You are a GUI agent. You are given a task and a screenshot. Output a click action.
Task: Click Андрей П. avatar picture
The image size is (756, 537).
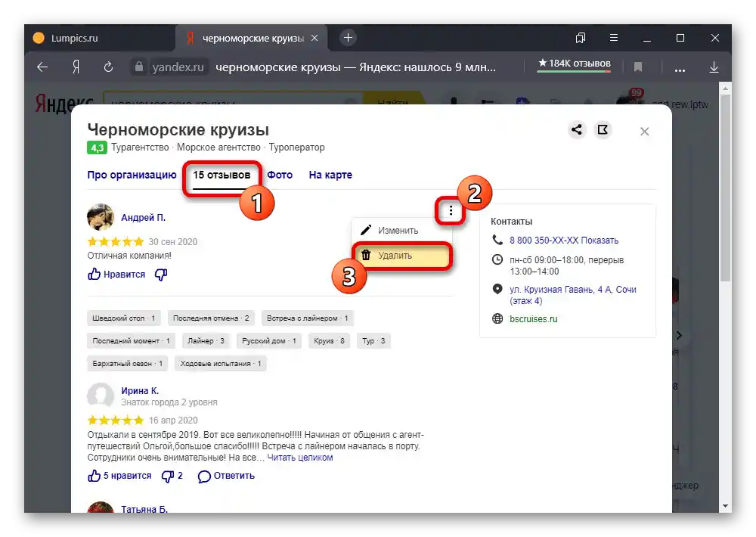point(101,216)
